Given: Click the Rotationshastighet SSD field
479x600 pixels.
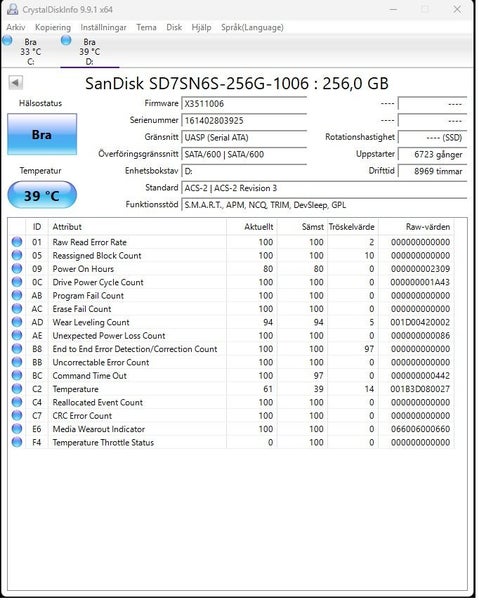Looking at the screenshot, I should click(x=432, y=137).
